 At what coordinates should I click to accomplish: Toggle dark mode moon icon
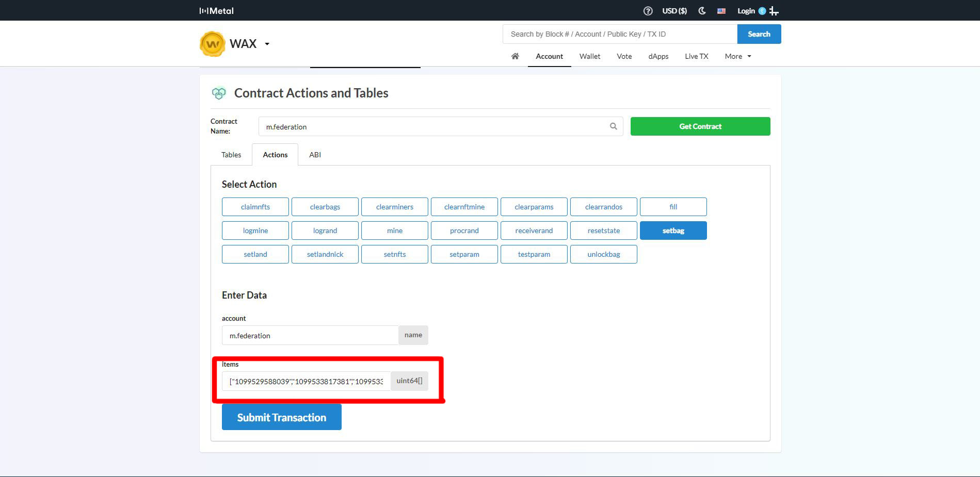coord(702,11)
